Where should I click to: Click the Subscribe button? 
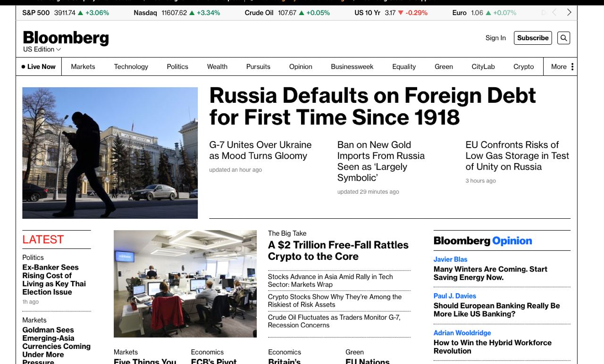pos(533,38)
